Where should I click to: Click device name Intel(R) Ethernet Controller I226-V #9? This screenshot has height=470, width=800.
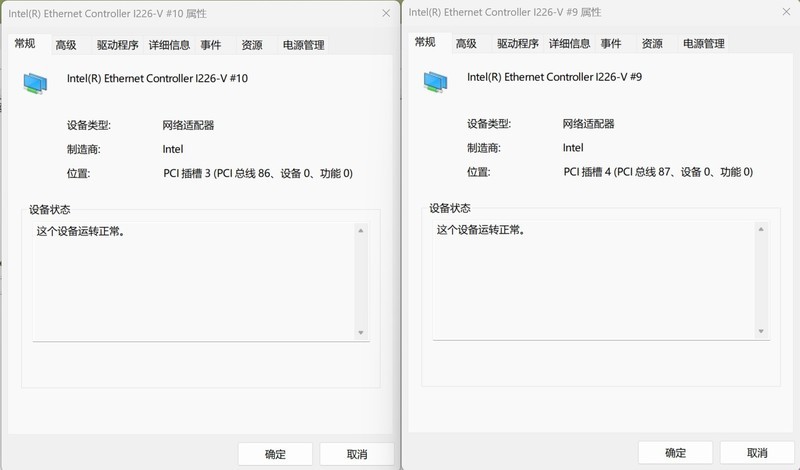(x=555, y=77)
